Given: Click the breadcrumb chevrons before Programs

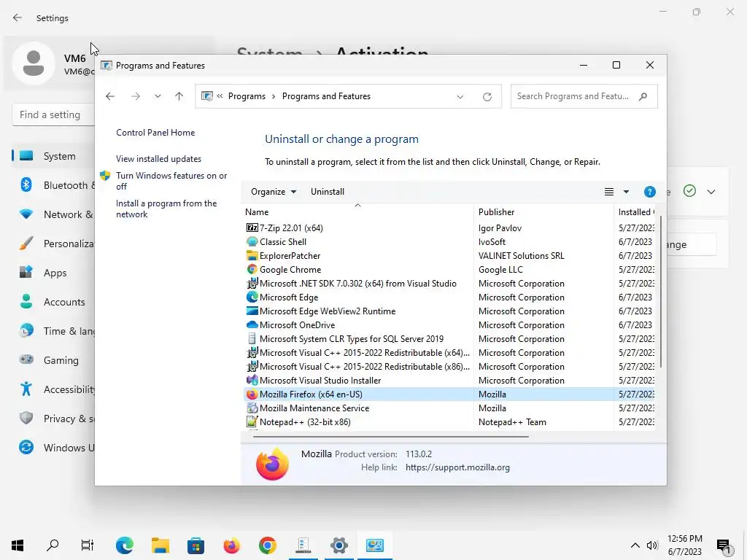Looking at the screenshot, I should click(220, 96).
